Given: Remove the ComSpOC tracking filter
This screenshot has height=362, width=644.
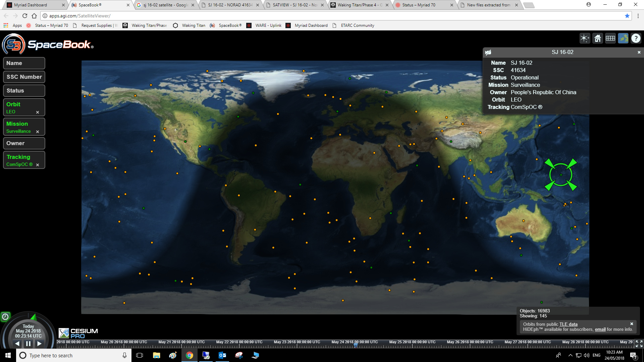Looking at the screenshot, I should (x=38, y=165).
